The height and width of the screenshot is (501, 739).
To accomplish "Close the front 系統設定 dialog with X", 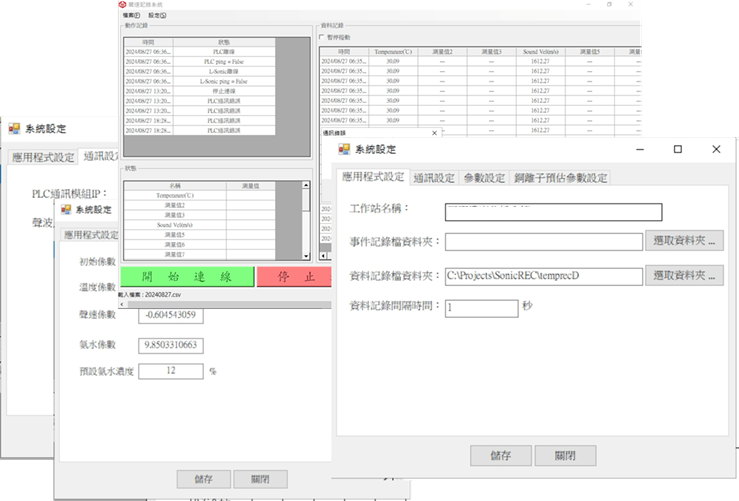I will tap(715, 149).
